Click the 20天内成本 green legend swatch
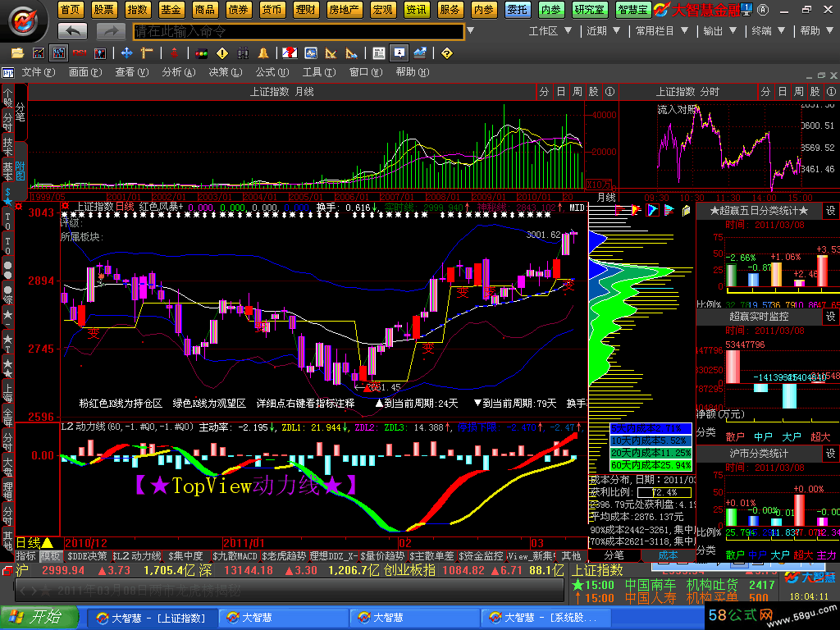The height and width of the screenshot is (630, 840). click(651, 453)
